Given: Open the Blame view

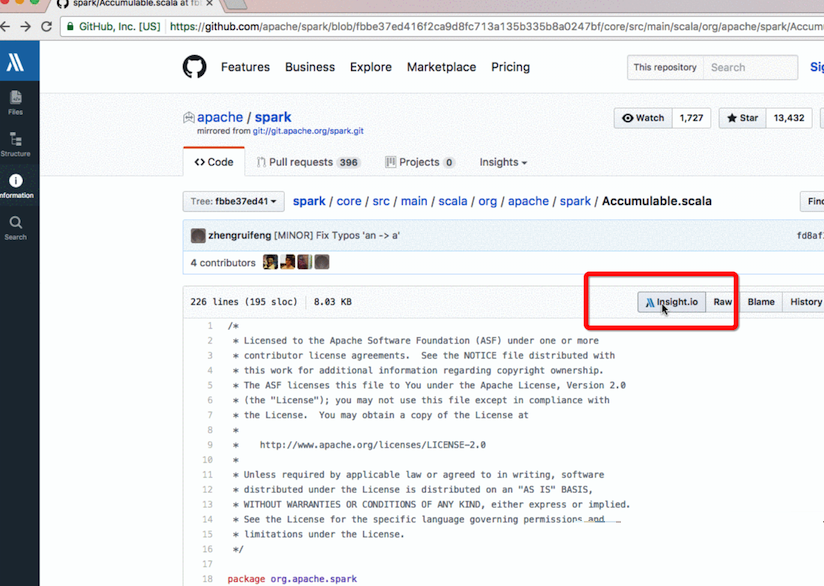Looking at the screenshot, I should click(761, 302).
